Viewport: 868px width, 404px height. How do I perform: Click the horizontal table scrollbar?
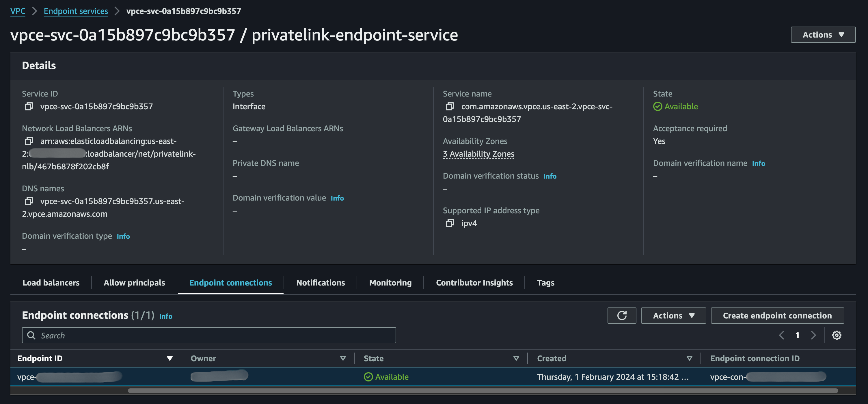point(483,391)
